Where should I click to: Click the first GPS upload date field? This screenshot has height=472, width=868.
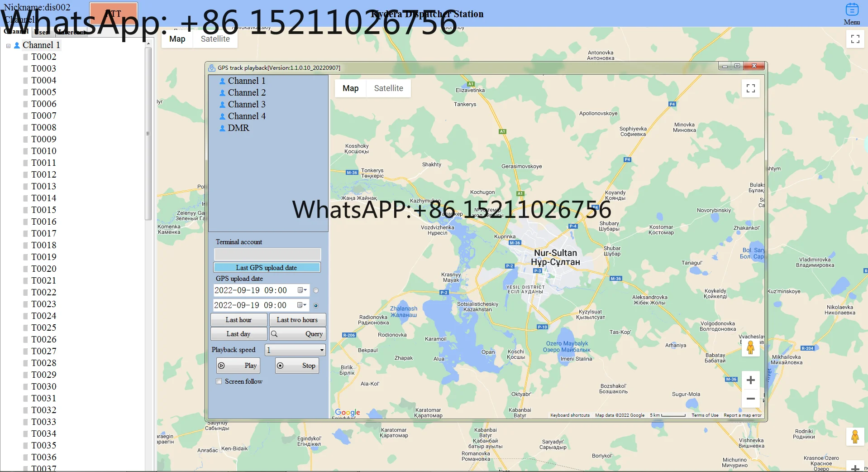pyautogui.click(x=261, y=290)
